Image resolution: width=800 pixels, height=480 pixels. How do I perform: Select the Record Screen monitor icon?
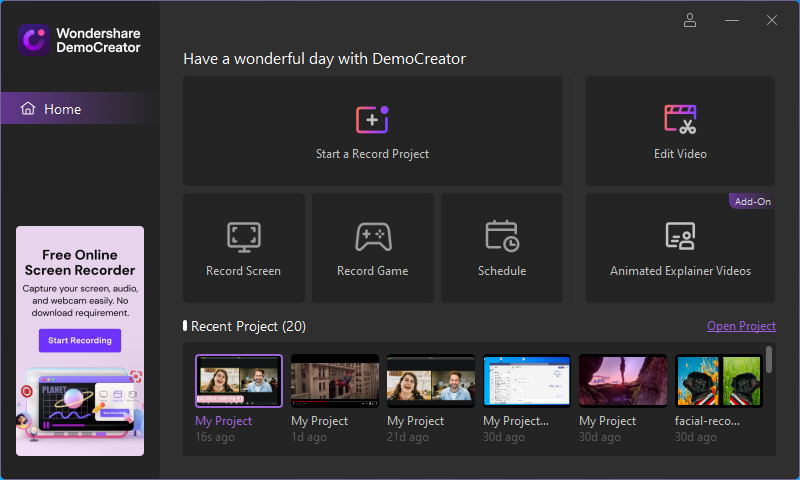244,237
